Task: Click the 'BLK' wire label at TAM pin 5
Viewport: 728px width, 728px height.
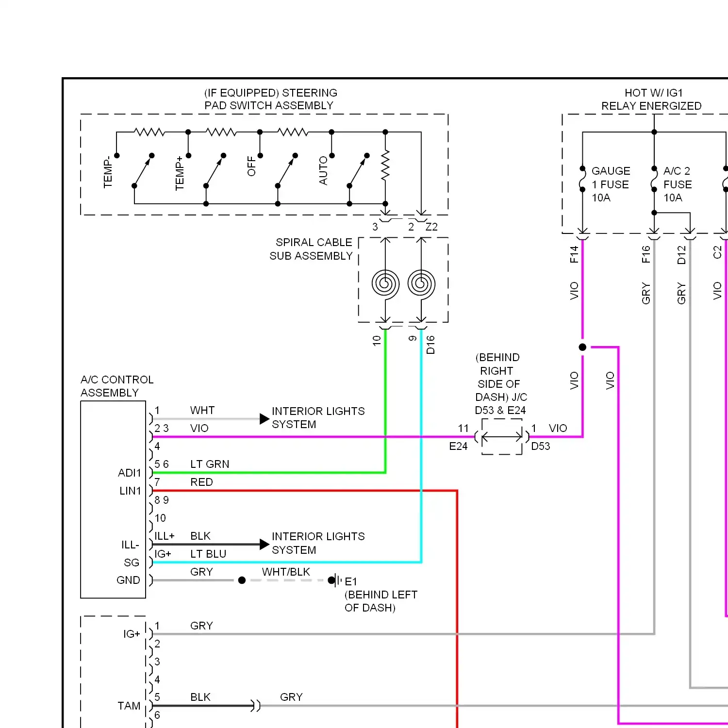Action: click(x=200, y=697)
